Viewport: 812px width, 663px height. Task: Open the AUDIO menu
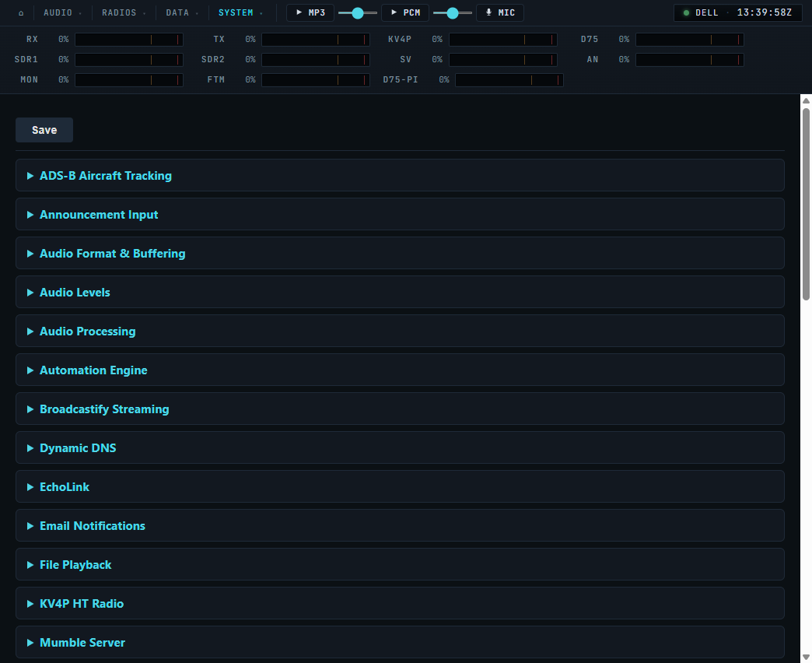pyautogui.click(x=62, y=13)
